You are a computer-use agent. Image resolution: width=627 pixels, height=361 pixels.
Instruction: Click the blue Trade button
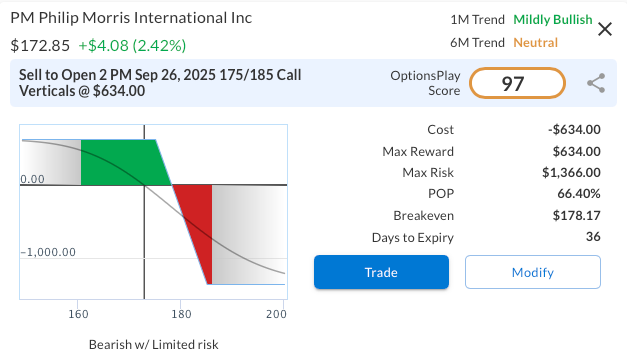point(381,272)
